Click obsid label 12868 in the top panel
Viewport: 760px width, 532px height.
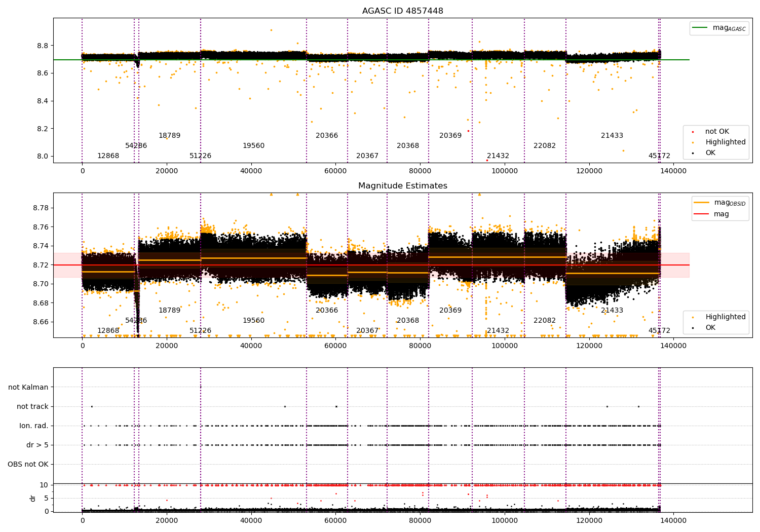coord(108,156)
